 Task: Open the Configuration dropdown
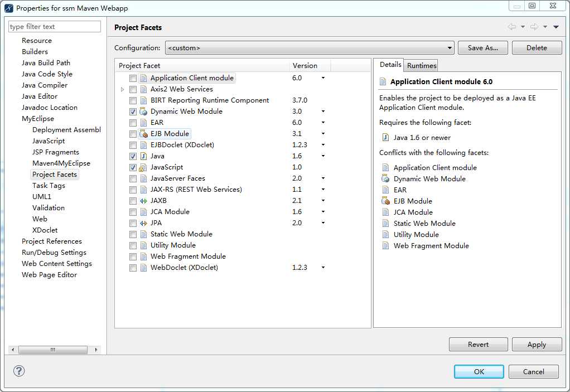pos(310,48)
